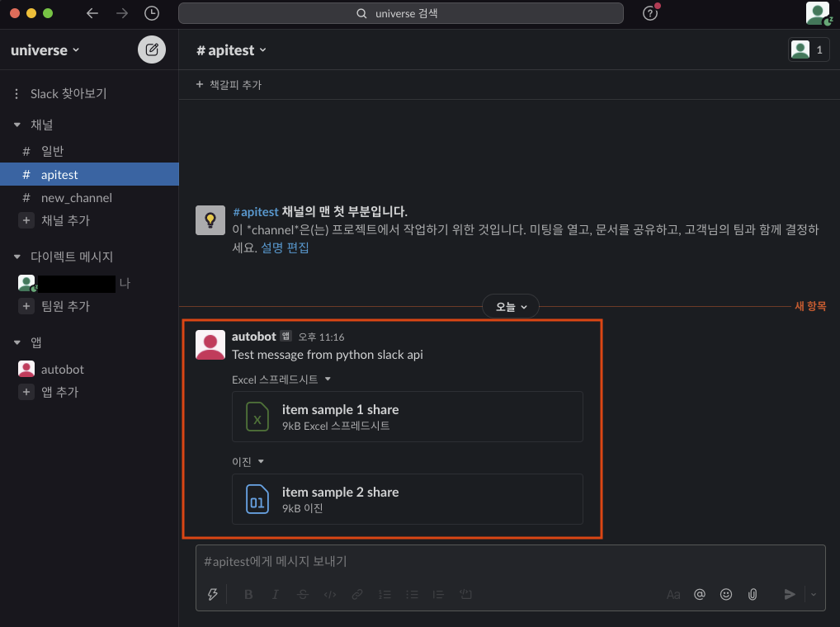This screenshot has width=840, height=627.
Task: Click the message timestamp 오후 11:16
Action: pos(321,337)
